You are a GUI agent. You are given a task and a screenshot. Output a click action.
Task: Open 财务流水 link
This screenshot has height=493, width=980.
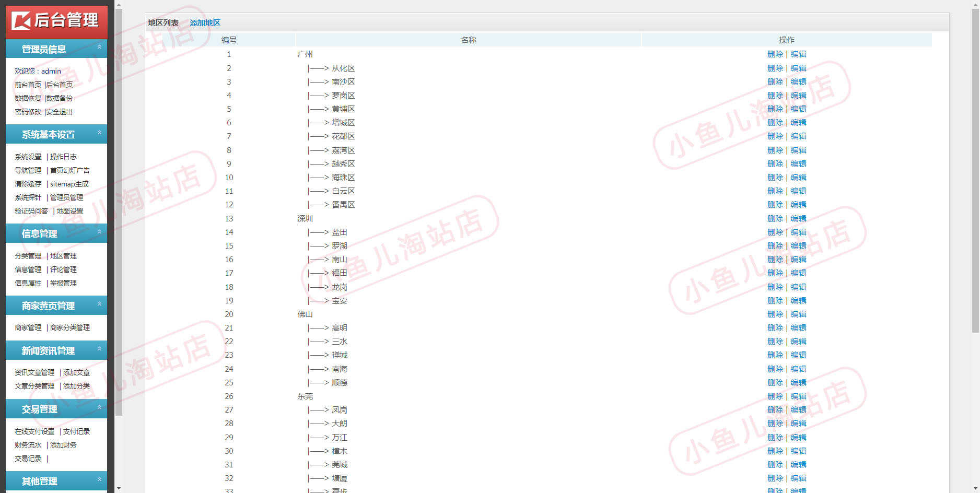point(28,445)
